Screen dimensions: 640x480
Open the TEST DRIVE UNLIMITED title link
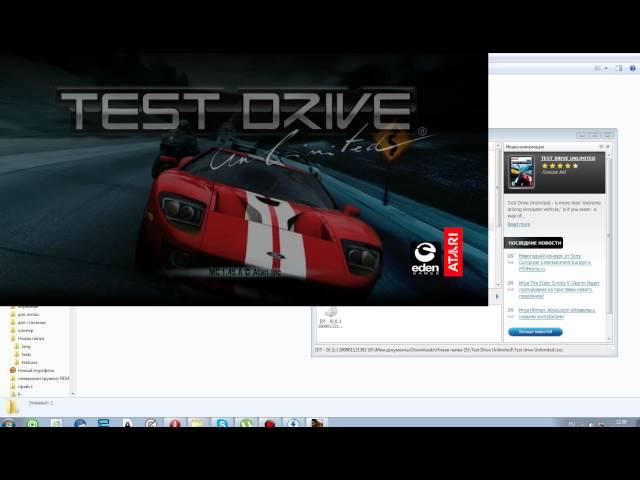[568, 158]
